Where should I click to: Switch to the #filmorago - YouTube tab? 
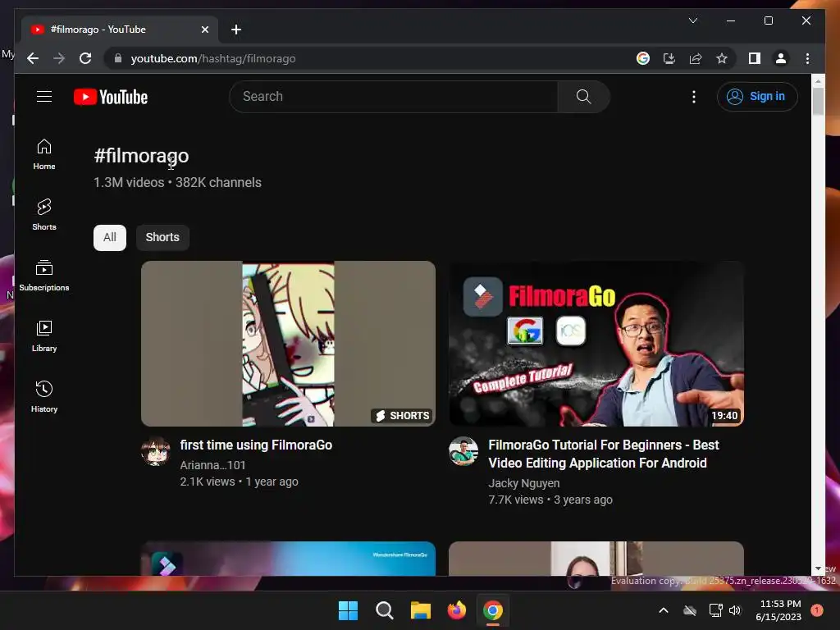(119, 30)
